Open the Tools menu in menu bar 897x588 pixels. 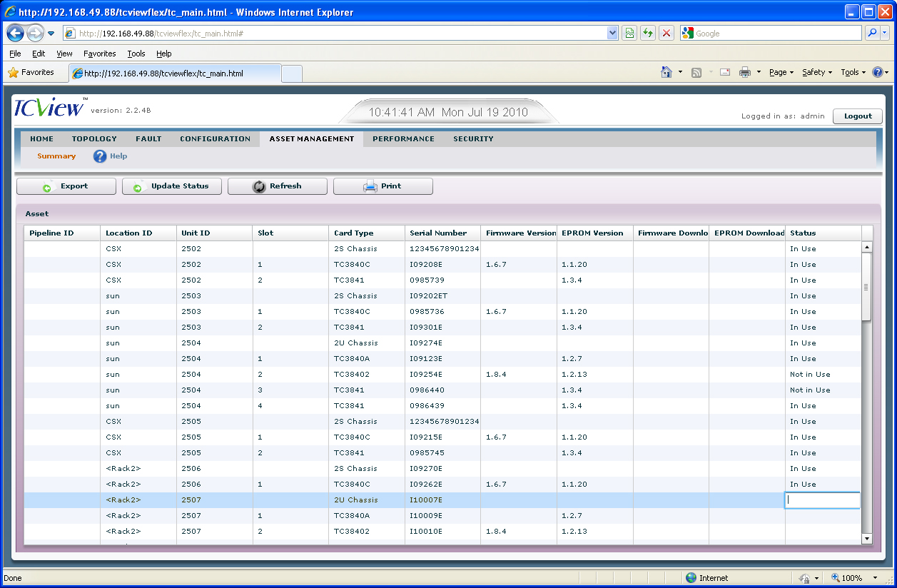136,54
